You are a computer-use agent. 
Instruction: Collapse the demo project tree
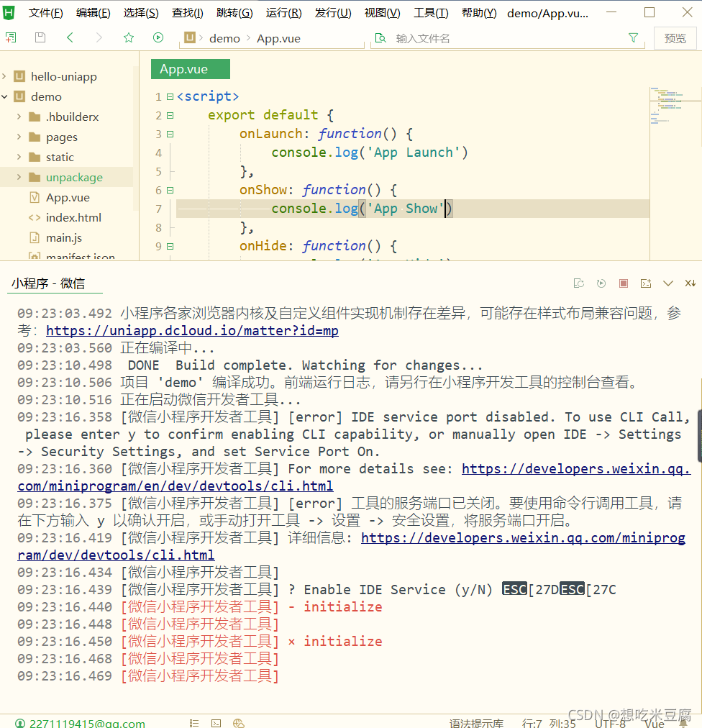(6, 96)
